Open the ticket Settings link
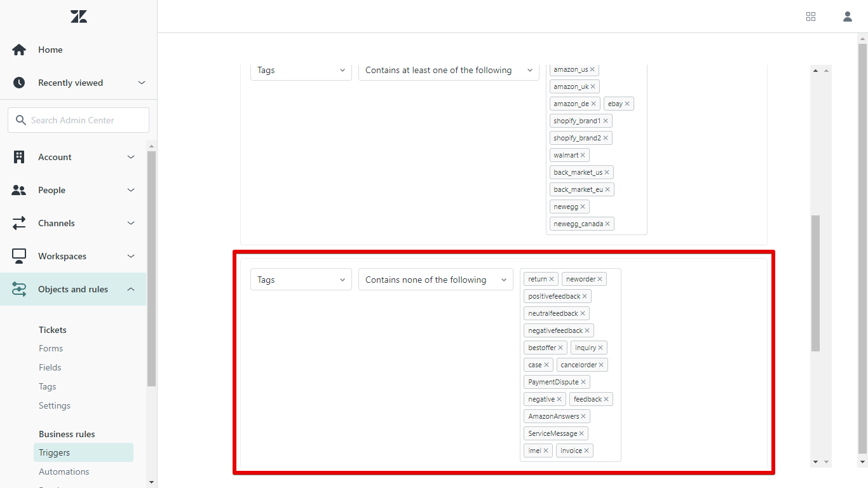Viewport: 868px width, 488px height. coord(55,405)
